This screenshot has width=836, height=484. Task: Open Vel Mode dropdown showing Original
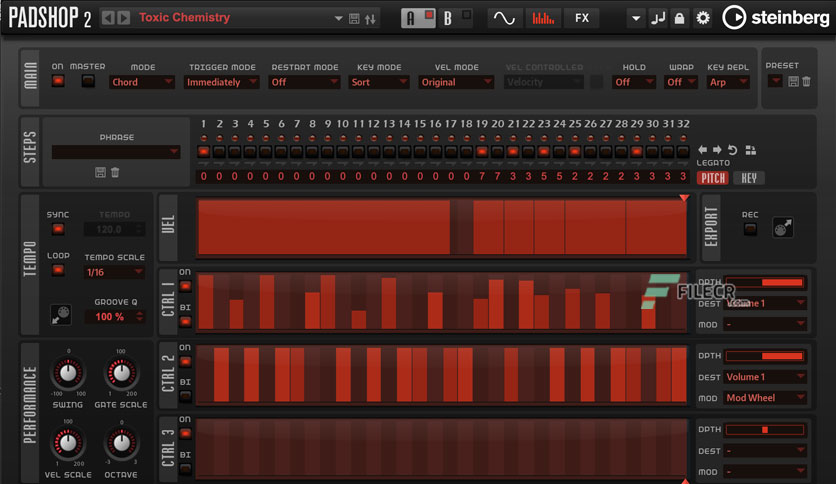click(x=456, y=82)
